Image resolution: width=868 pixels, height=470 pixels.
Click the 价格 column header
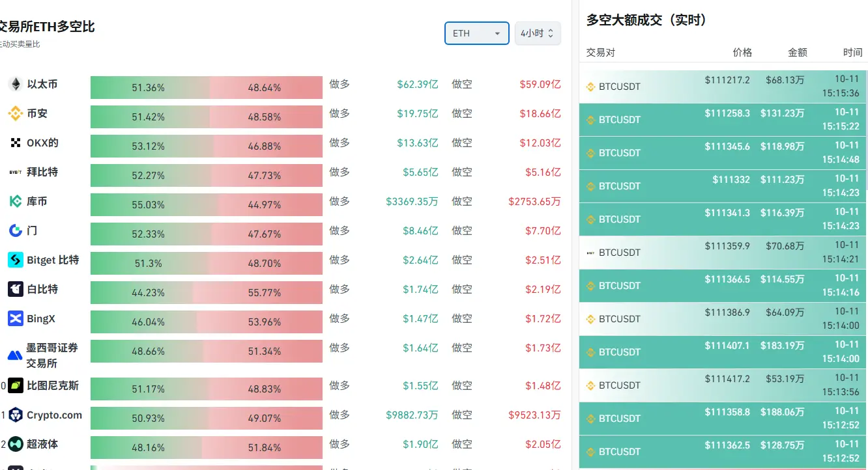tap(742, 52)
